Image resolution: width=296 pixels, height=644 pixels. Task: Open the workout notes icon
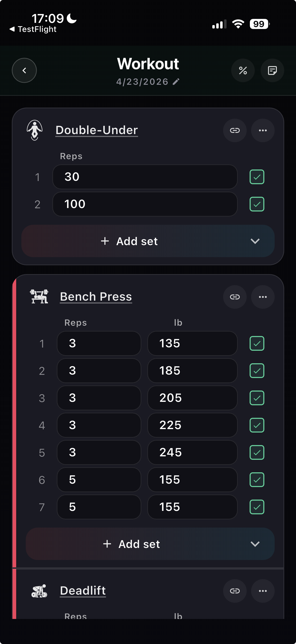[272, 70]
